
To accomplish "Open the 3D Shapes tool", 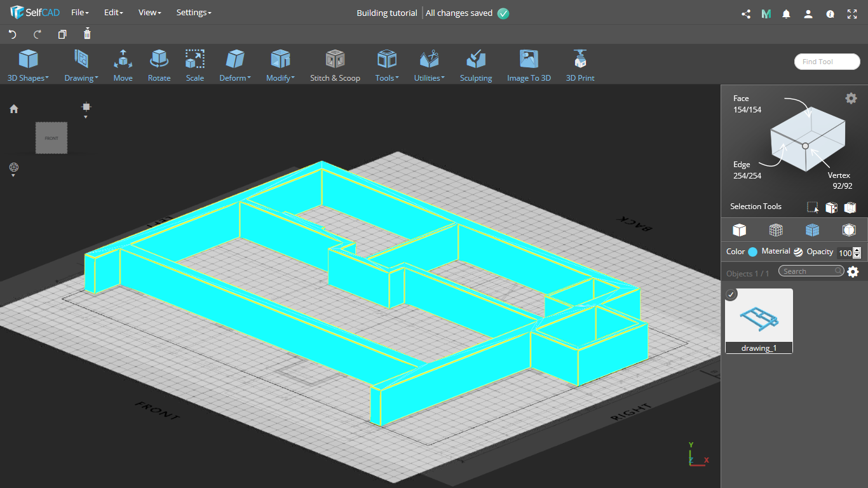I will (28, 66).
